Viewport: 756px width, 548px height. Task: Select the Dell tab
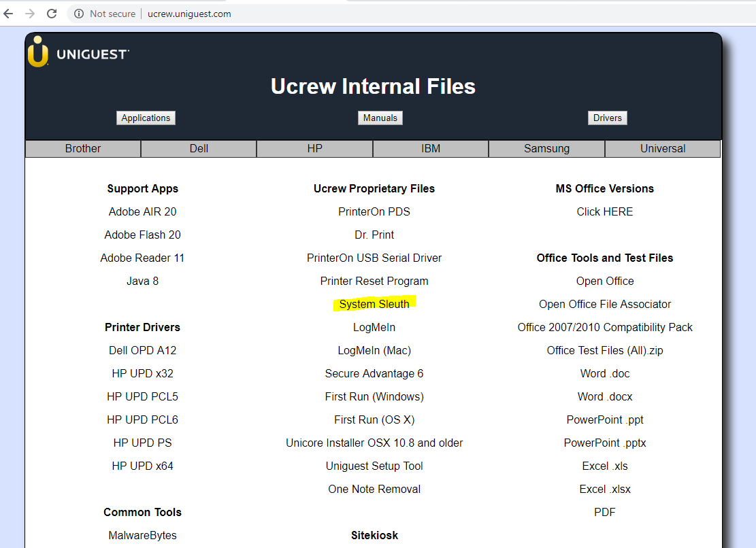point(199,149)
